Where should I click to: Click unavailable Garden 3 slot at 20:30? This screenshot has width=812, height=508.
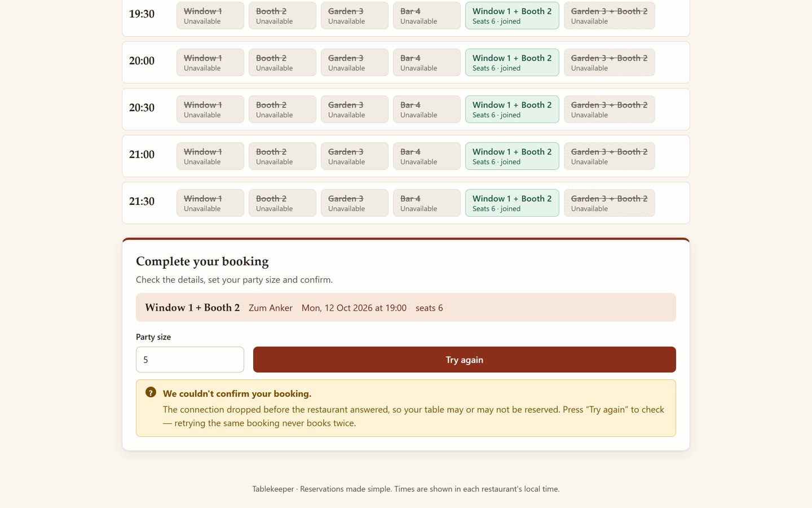click(x=355, y=110)
